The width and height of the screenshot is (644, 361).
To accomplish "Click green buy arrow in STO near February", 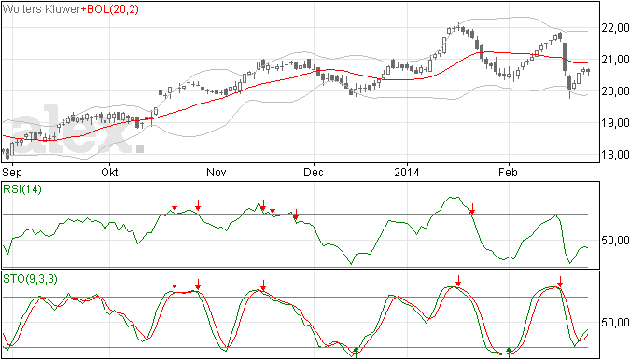I will coord(509,353).
